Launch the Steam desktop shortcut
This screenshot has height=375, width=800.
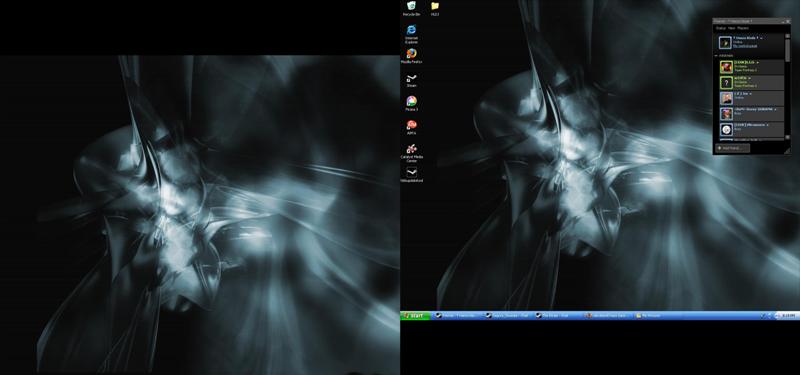coord(411,81)
